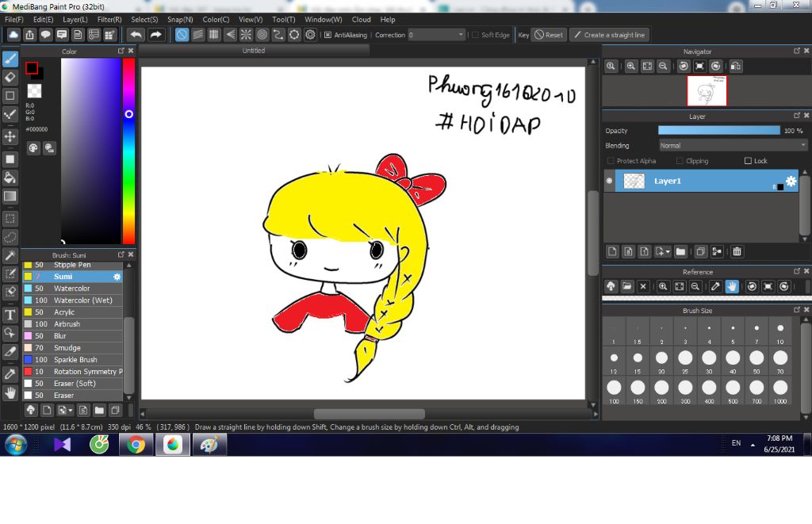
Task: Click the vertical hue color bar
Action: 128,151
